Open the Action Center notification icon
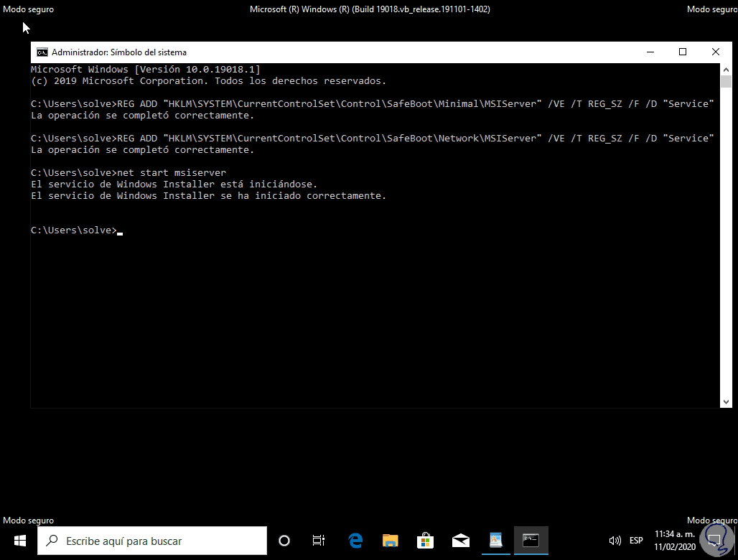This screenshot has height=560, width=738. (x=714, y=541)
